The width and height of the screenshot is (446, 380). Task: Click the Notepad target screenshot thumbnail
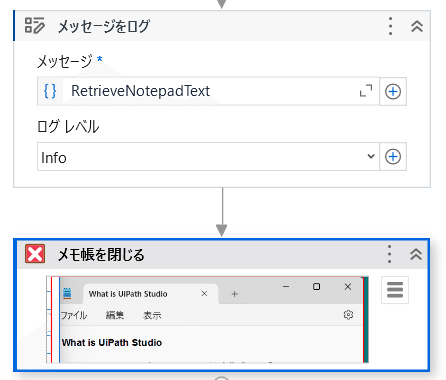tap(207, 319)
